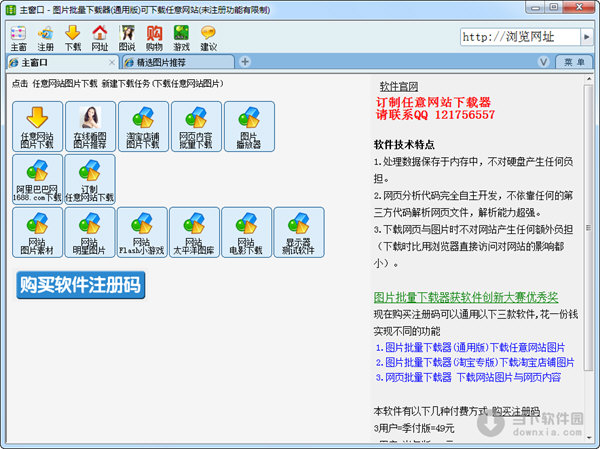Launch the 显示器测试软件 tile
Viewport: 600px width, 449px height.
click(x=299, y=232)
